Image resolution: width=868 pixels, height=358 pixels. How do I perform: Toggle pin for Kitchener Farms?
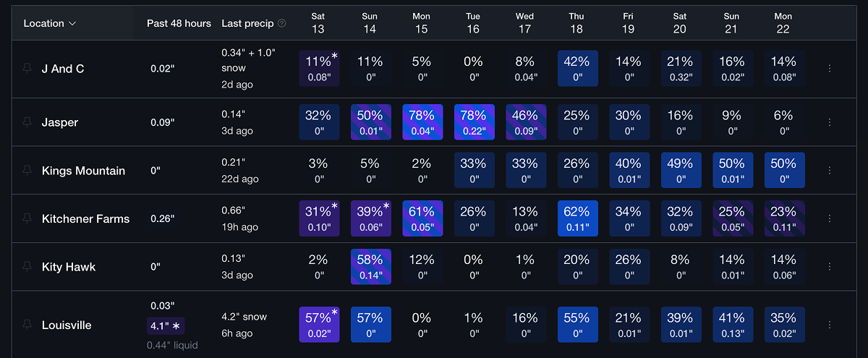(27, 218)
